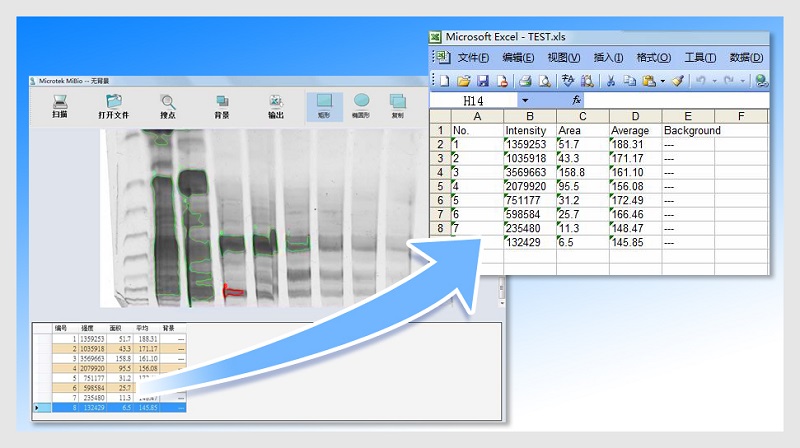Click Excel's Save floppy disk icon

click(483, 80)
